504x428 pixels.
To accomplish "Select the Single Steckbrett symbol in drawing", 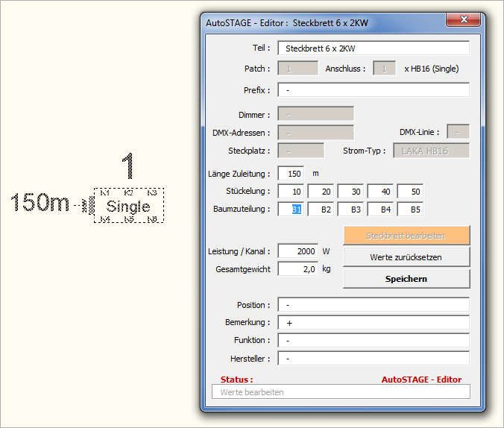I will (128, 206).
